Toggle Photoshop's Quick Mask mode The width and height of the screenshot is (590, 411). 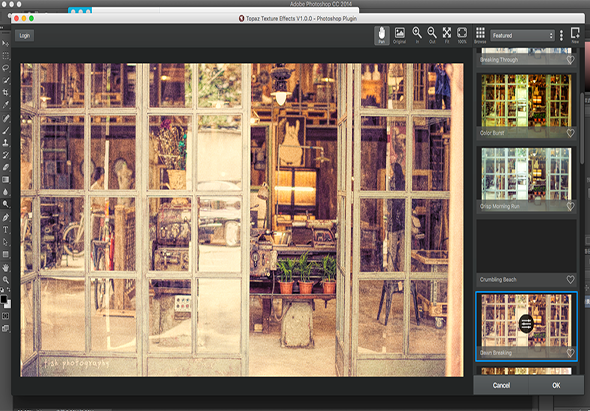click(6, 316)
